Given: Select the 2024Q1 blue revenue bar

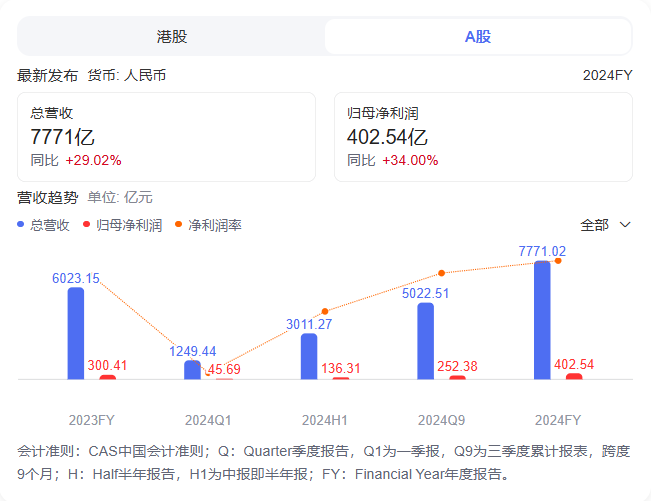Looking at the screenshot, I should tap(192, 370).
